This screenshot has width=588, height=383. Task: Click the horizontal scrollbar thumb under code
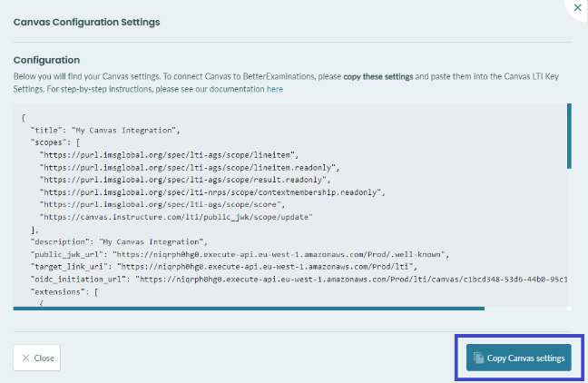249,309
